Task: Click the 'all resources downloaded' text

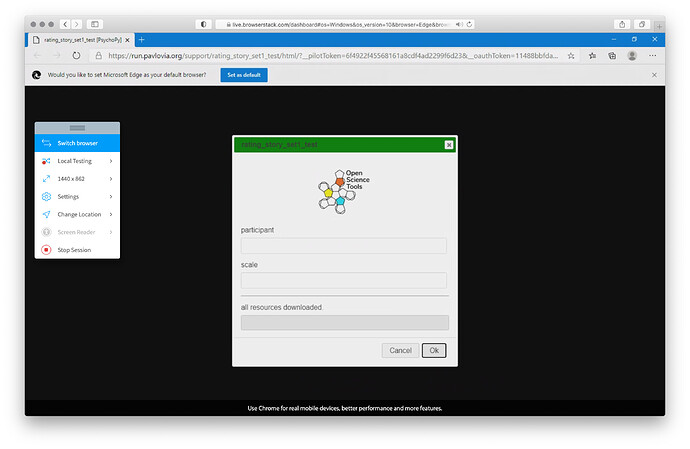Action: click(x=281, y=307)
